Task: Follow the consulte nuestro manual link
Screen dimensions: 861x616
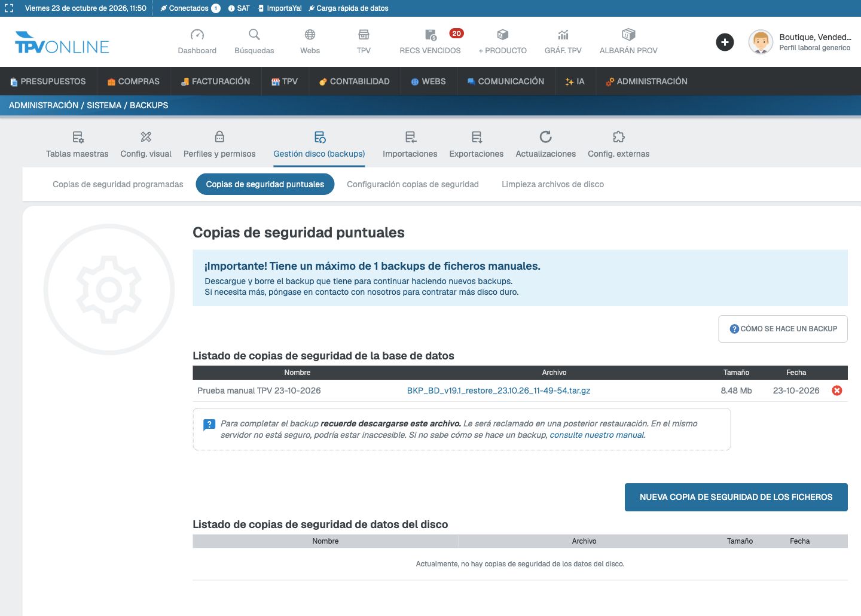Action: (x=597, y=435)
